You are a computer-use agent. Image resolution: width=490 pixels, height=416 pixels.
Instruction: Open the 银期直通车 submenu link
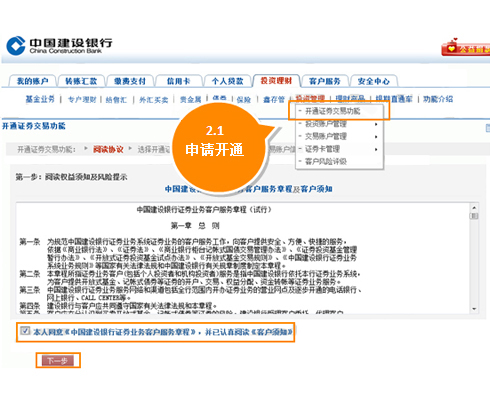pyautogui.click(x=394, y=99)
